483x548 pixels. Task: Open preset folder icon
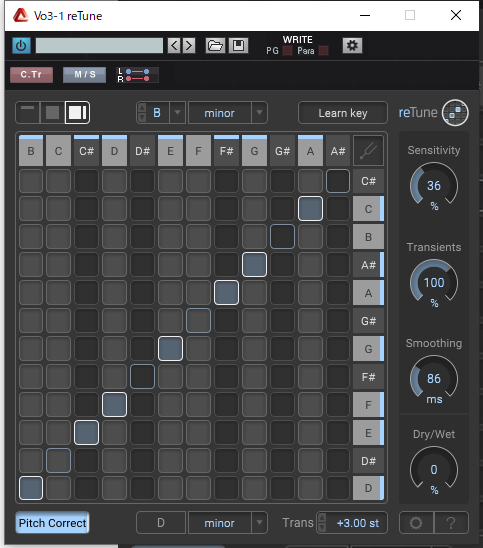coord(215,45)
